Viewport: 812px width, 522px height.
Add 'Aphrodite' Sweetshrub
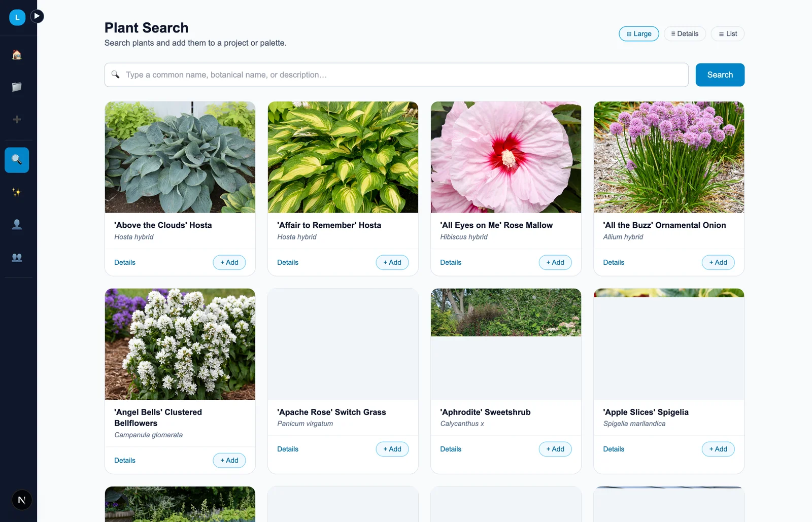coord(555,449)
